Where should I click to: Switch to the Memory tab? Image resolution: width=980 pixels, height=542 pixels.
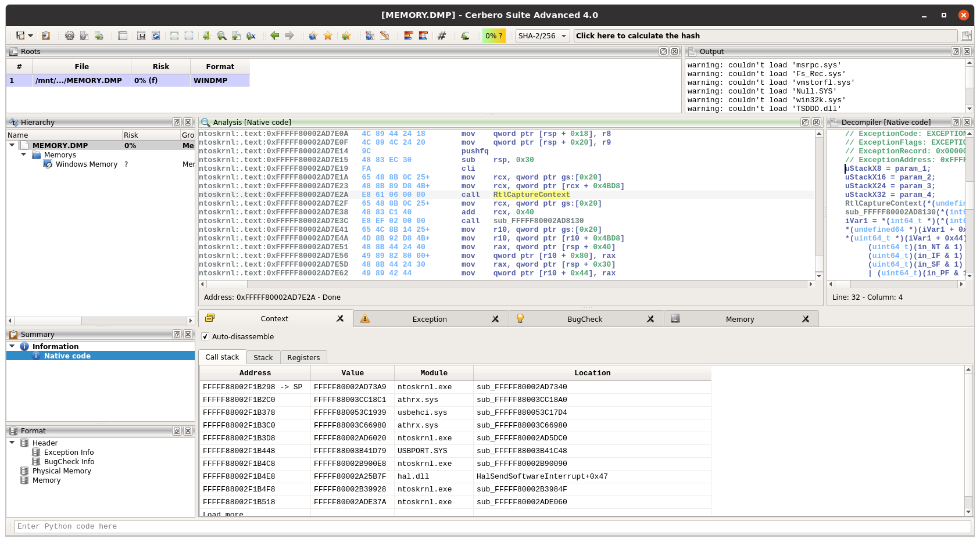[740, 319]
